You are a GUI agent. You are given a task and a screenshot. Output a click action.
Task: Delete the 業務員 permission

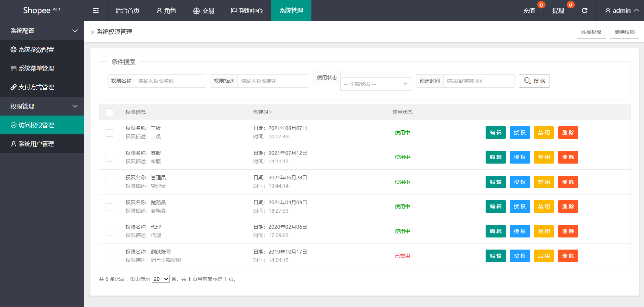click(x=568, y=207)
